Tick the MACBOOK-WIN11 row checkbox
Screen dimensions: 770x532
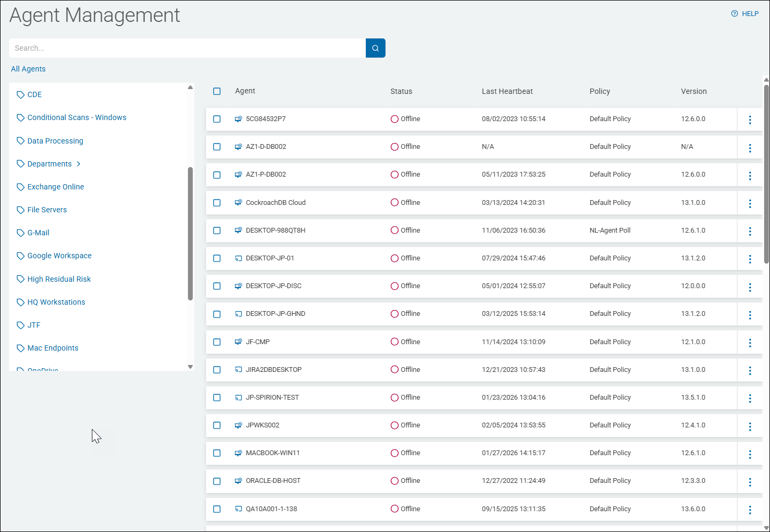pos(217,453)
